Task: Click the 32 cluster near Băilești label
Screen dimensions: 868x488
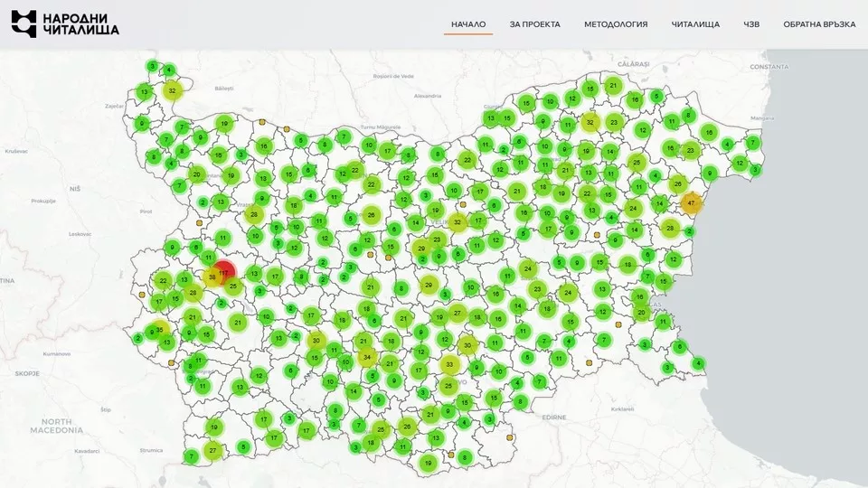Action: click(x=172, y=90)
